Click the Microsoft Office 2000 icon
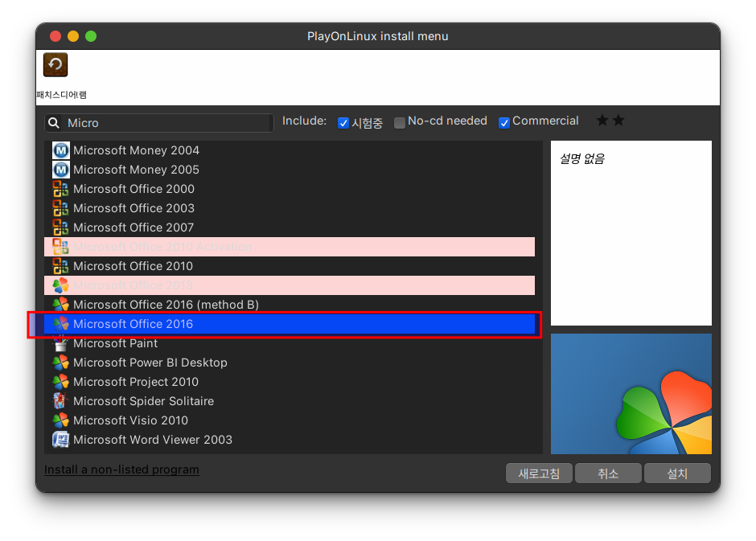The height and width of the screenshot is (541, 756). 61,189
